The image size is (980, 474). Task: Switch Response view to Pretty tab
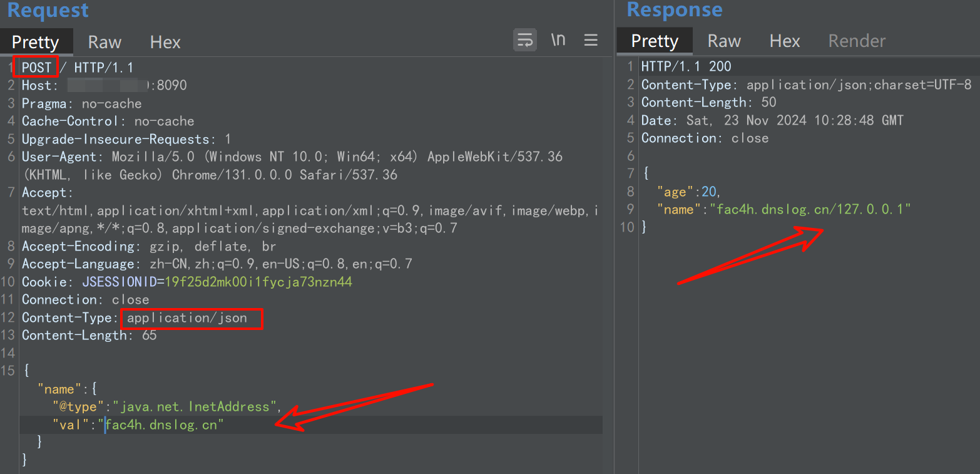tap(655, 41)
